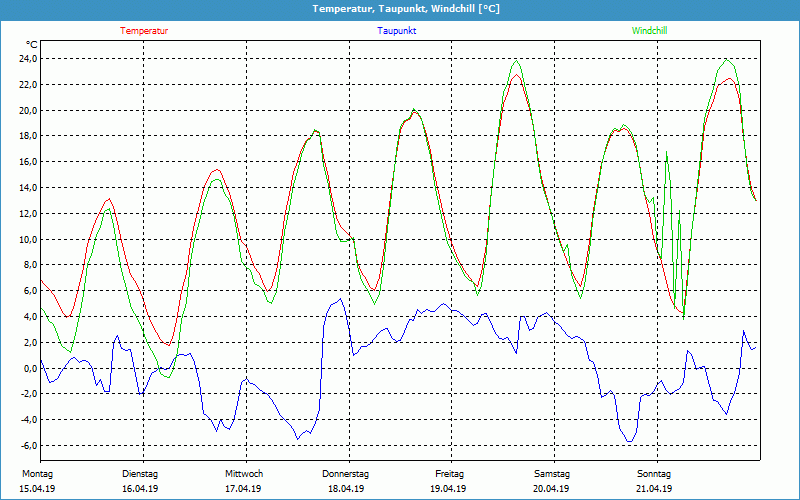Click the 'Samstag' day label
This screenshot has width=800, height=500.
click(552, 474)
